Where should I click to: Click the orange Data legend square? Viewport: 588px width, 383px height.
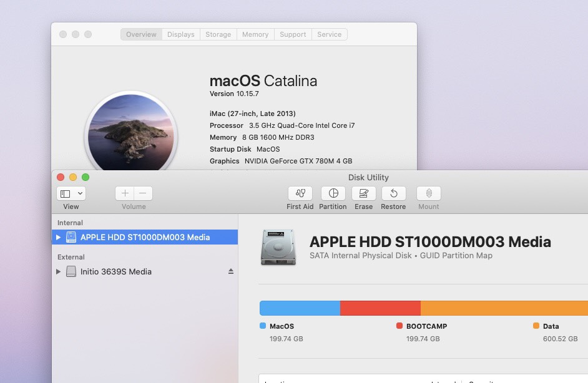coord(536,326)
